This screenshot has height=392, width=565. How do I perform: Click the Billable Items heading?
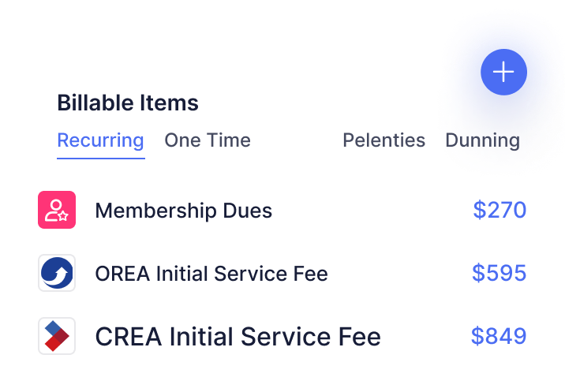click(x=128, y=103)
